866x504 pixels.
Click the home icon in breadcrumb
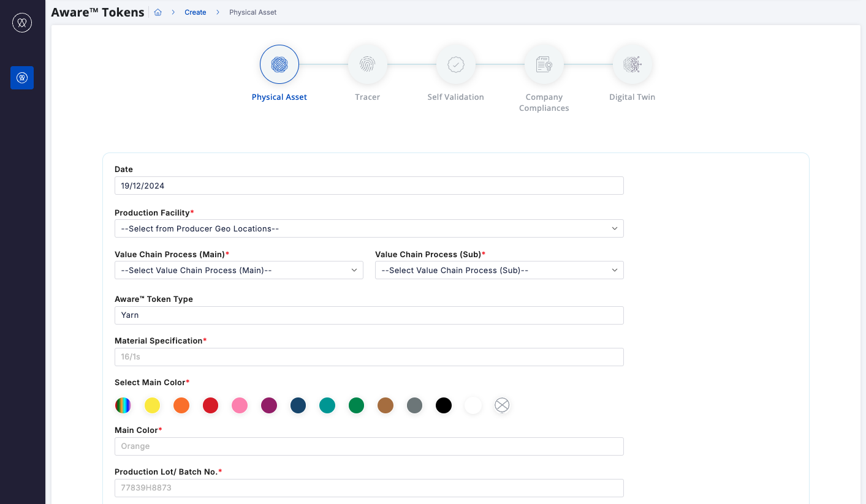(x=158, y=12)
